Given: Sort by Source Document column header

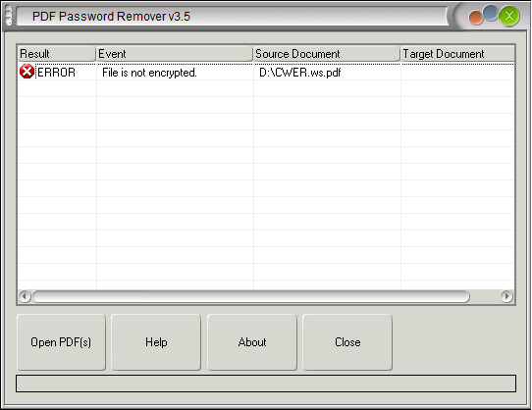Looking at the screenshot, I should pos(327,54).
